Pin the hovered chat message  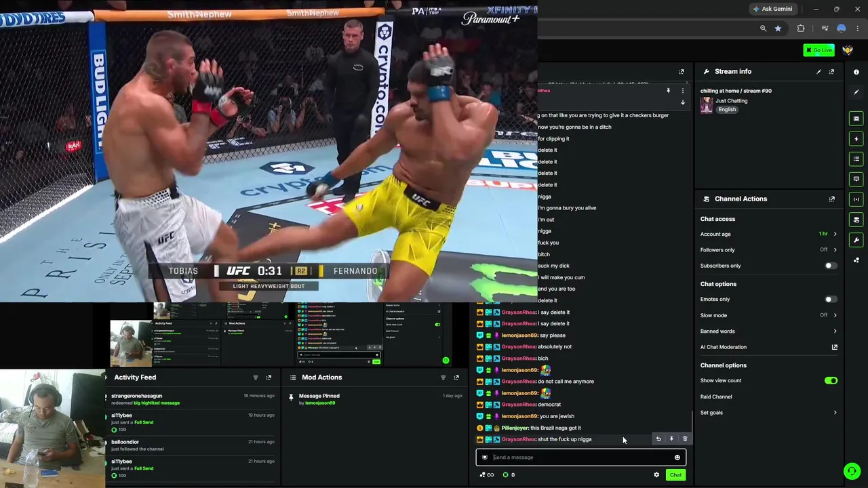click(x=671, y=439)
